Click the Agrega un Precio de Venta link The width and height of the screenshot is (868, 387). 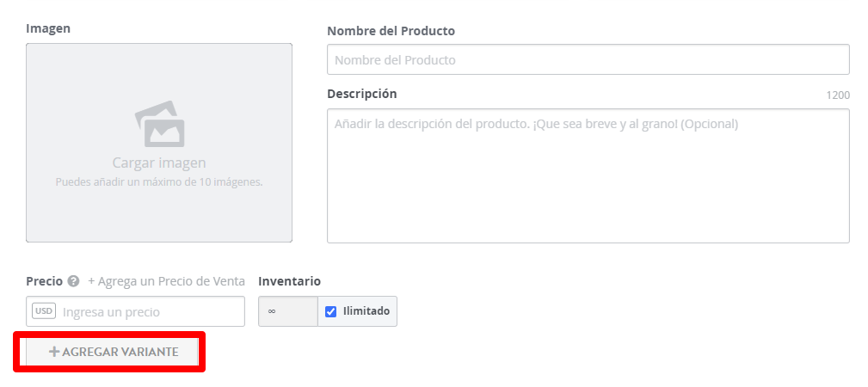pyautogui.click(x=166, y=281)
